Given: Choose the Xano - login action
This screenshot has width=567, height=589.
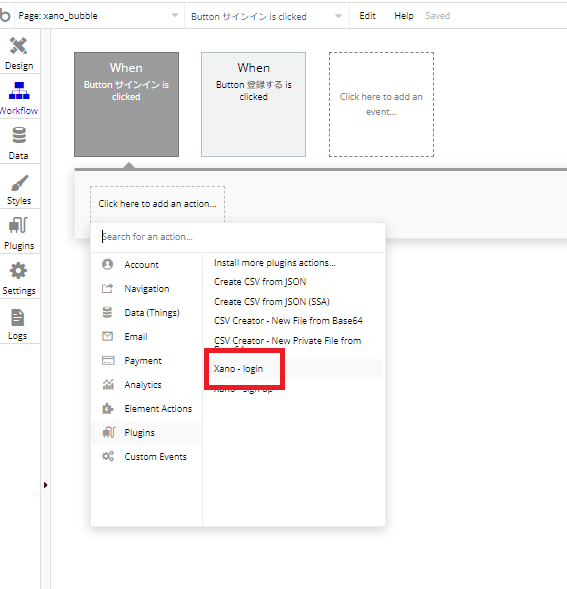Looking at the screenshot, I should click(x=238, y=369).
